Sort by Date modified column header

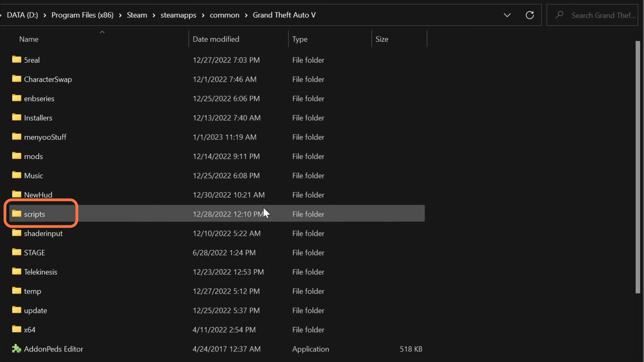pyautogui.click(x=216, y=39)
